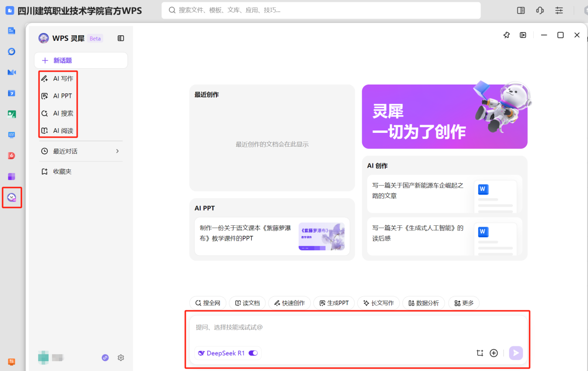
Task: Open 紫藤萝瀑布 PPT thumbnail preview
Action: coord(321,237)
